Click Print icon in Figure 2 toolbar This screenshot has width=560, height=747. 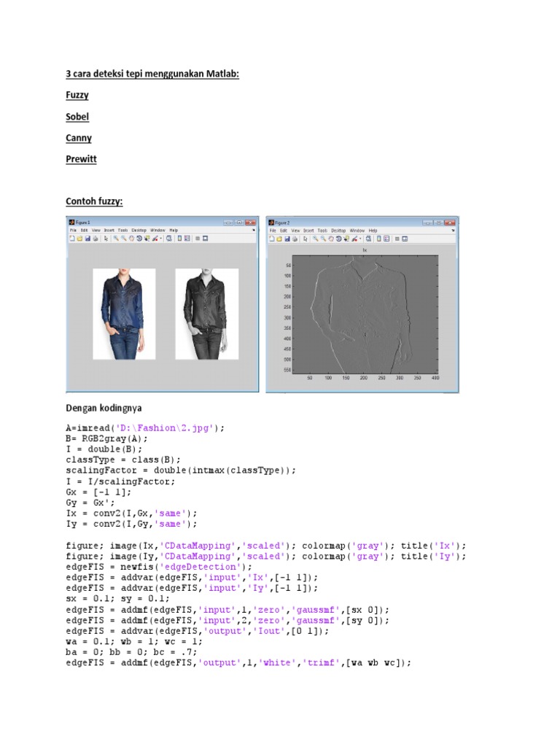click(295, 239)
